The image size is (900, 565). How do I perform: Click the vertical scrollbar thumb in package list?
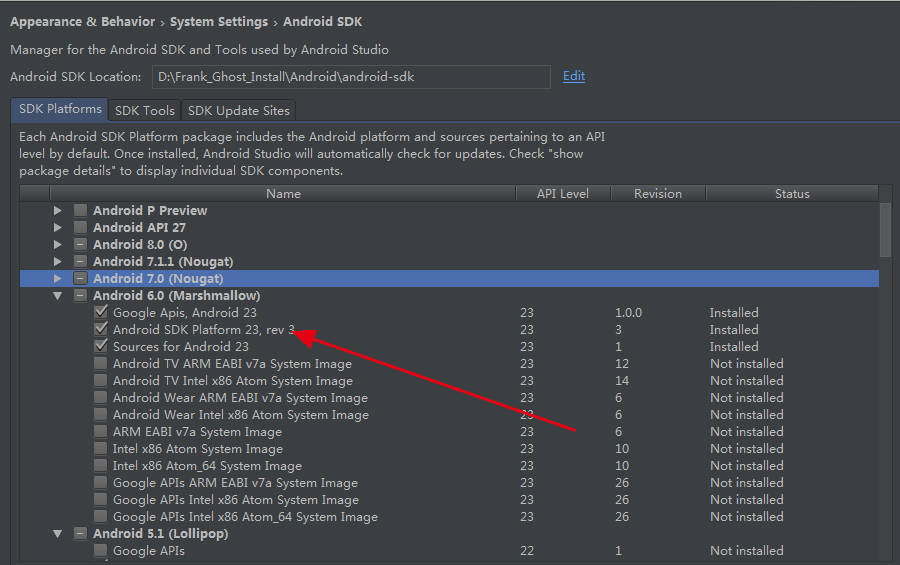[x=885, y=230]
